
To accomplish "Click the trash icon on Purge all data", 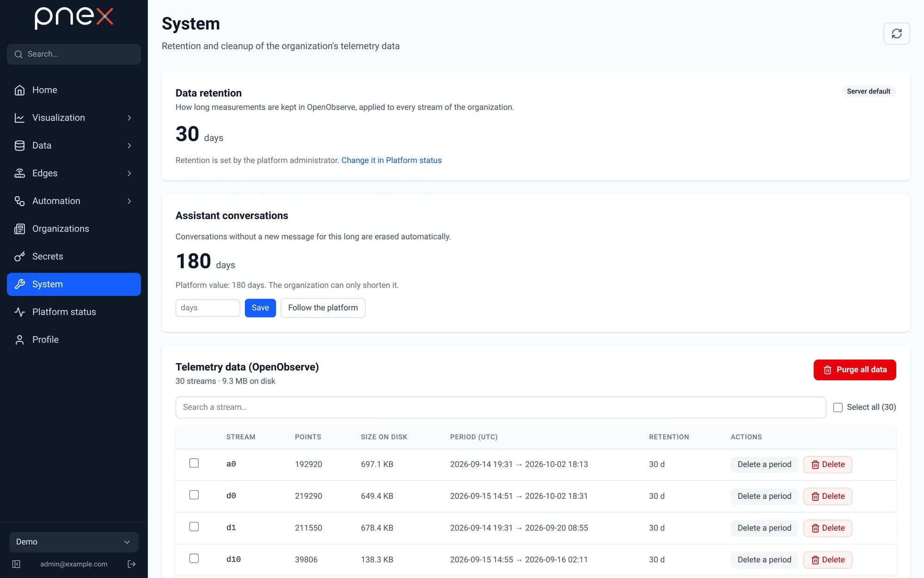I will (x=827, y=370).
